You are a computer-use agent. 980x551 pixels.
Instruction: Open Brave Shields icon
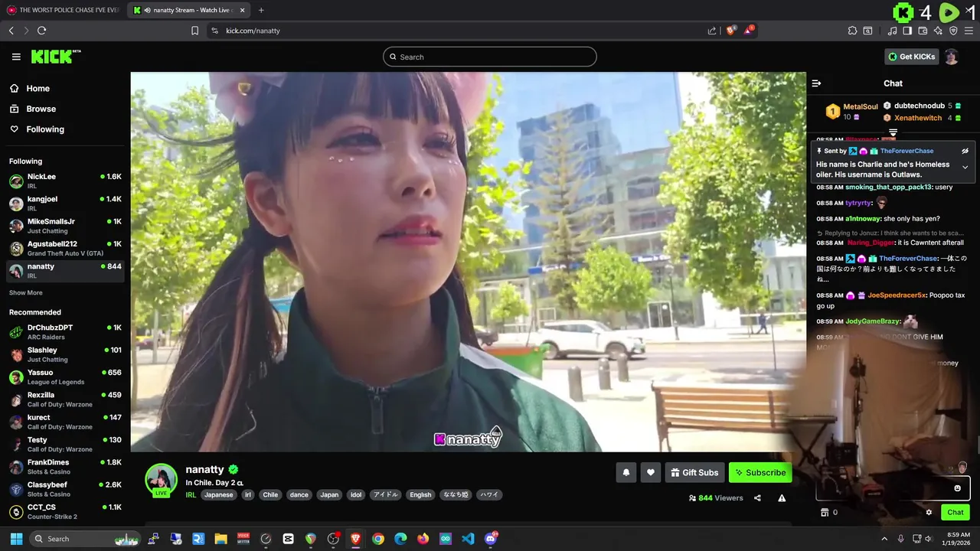731,31
